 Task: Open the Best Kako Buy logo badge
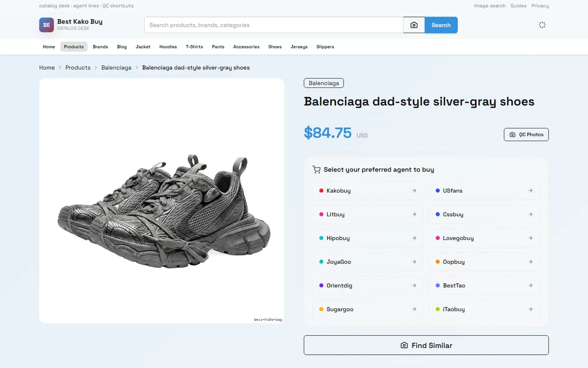(x=46, y=25)
